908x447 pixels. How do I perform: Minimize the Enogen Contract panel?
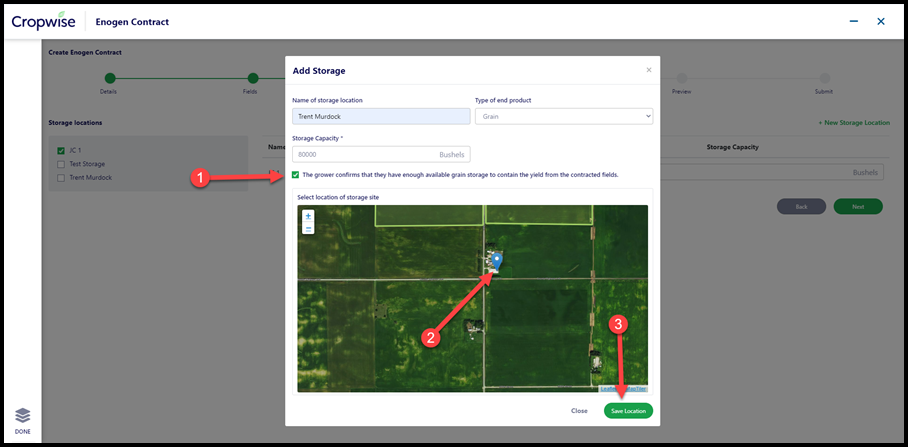[854, 21]
